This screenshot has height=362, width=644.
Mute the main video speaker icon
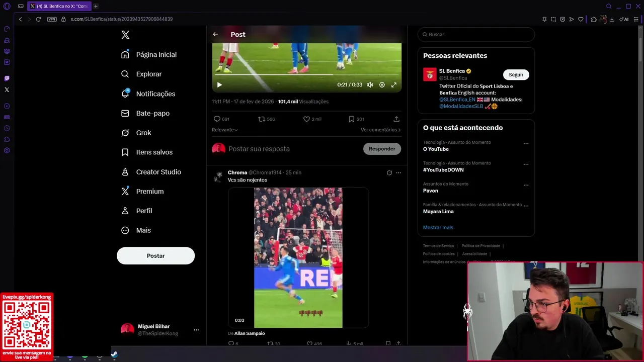(370, 85)
